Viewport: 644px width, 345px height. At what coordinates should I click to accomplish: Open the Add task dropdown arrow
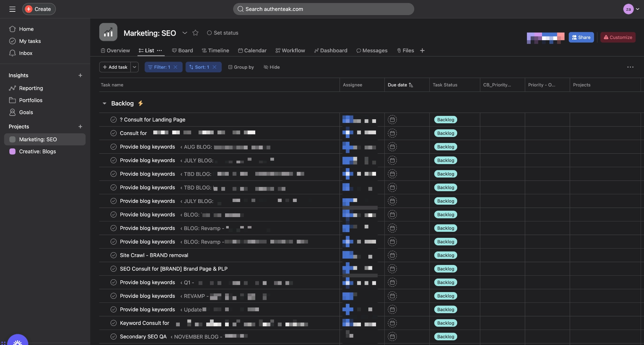pos(135,67)
